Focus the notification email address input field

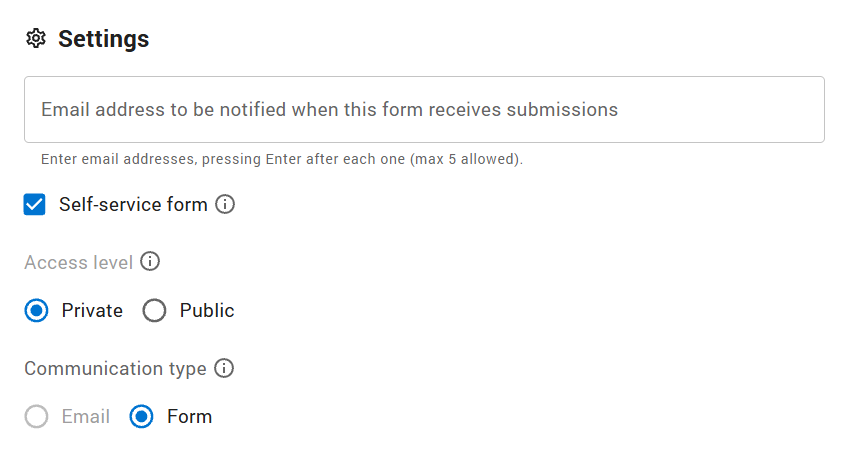pyautogui.click(x=424, y=110)
